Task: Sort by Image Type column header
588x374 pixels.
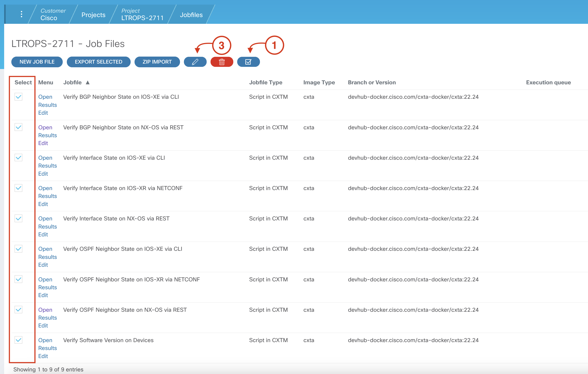Action: point(319,83)
